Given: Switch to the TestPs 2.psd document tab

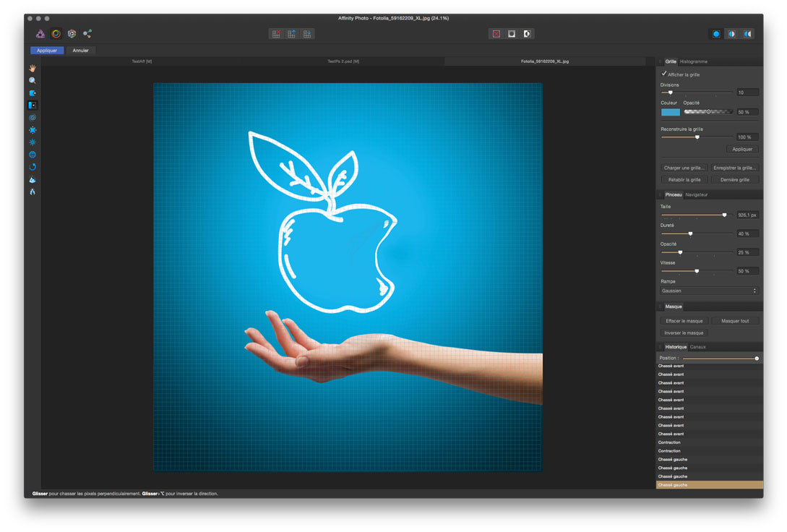Looking at the screenshot, I should [343, 61].
